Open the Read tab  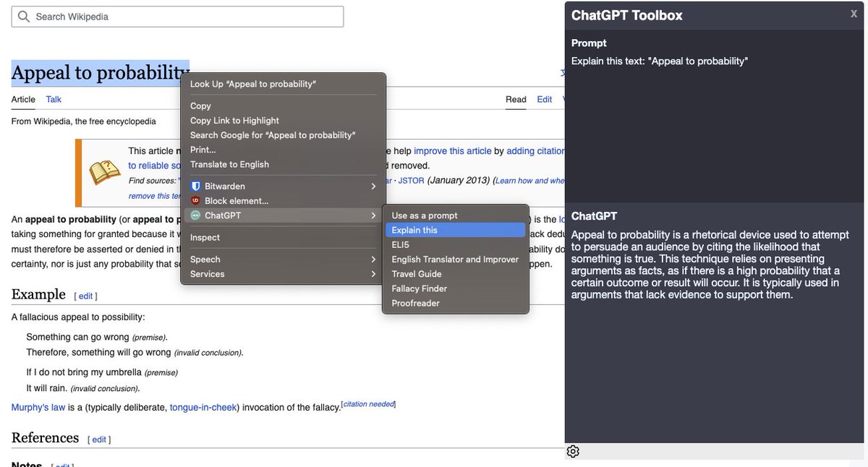516,100
